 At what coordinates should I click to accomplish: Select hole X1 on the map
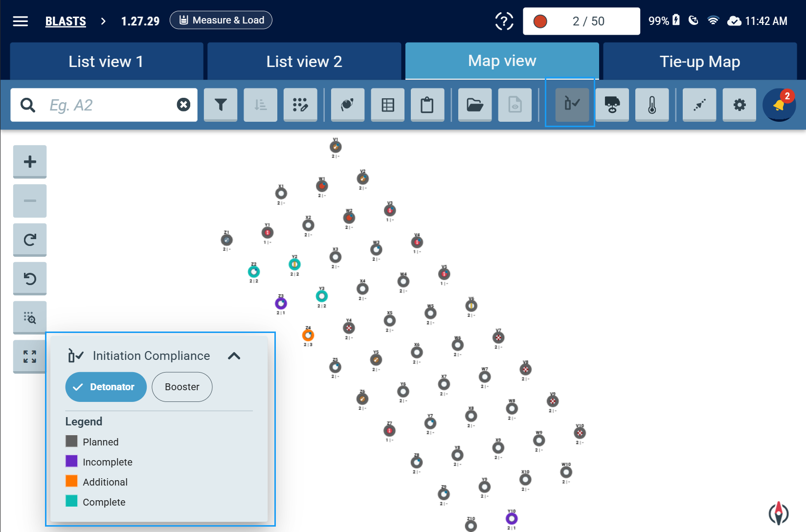coord(281,193)
